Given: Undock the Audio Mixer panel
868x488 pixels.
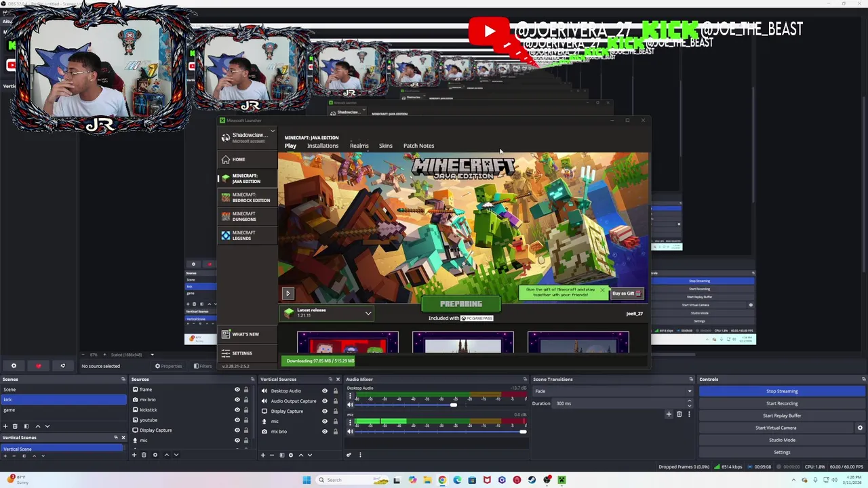Looking at the screenshot, I should click(x=525, y=380).
